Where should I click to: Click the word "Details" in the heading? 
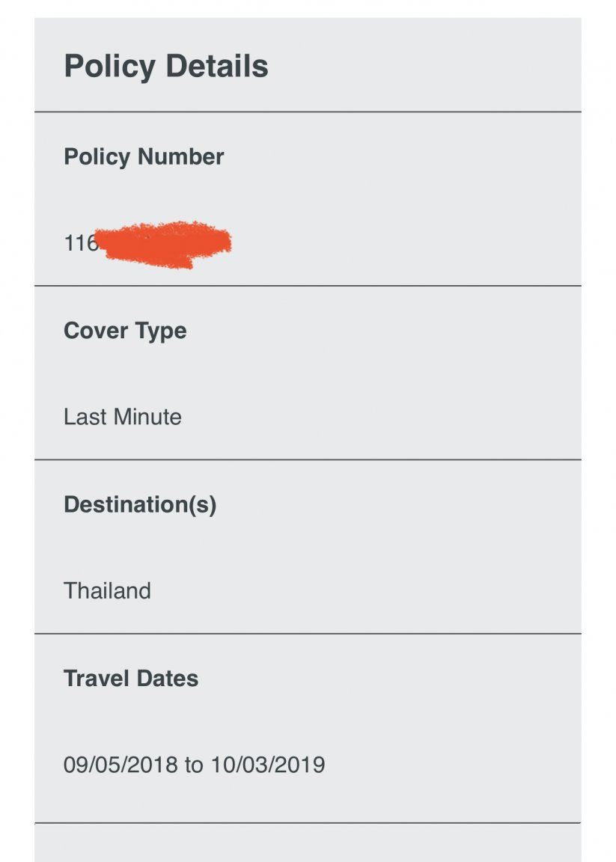[x=217, y=67]
